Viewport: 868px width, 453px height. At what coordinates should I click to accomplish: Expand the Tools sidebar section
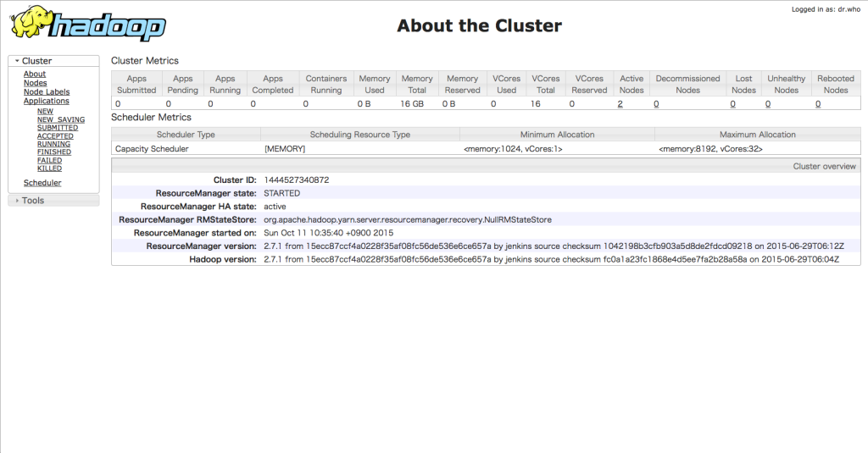click(x=32, y=201)
